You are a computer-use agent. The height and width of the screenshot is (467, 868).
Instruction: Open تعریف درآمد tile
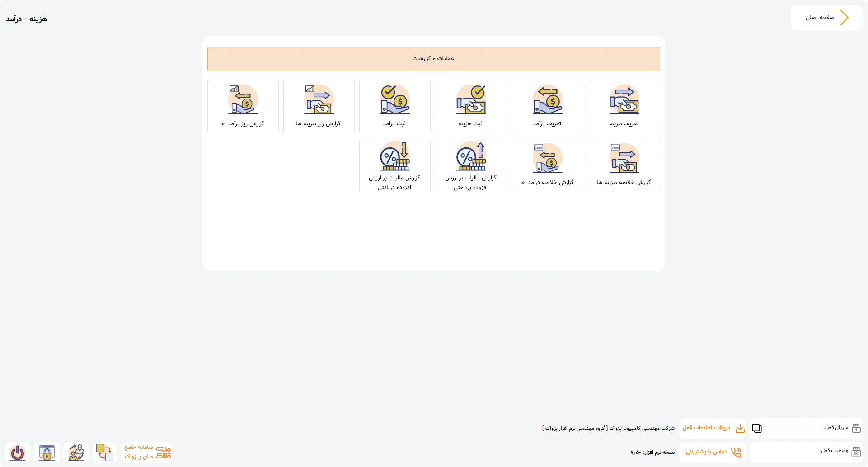547,107
